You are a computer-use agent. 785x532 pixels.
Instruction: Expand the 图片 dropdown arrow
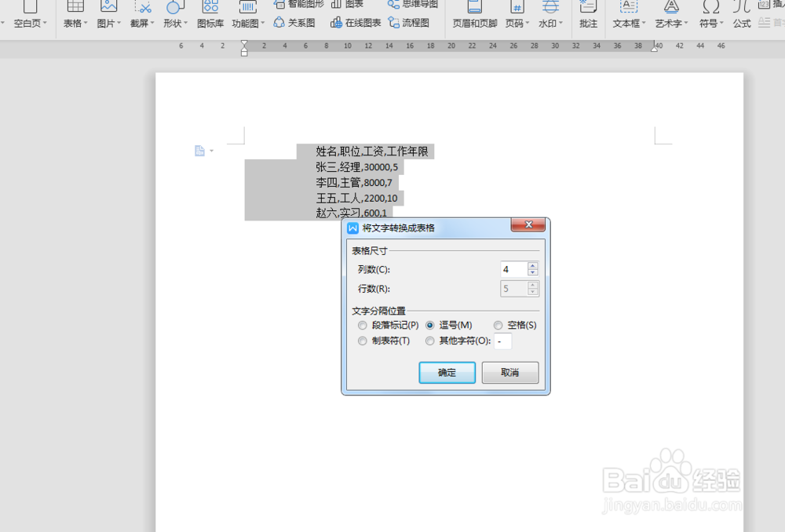click(119, 23)
